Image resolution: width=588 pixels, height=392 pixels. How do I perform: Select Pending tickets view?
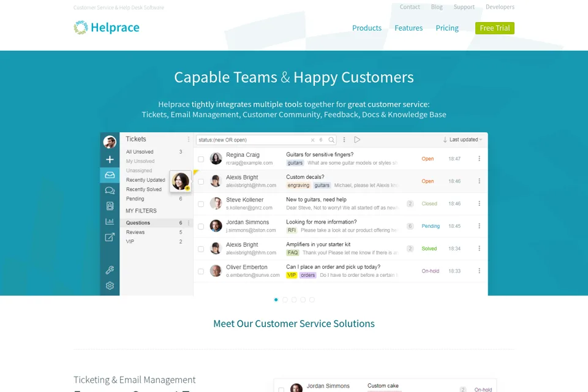(x=135, y=199)
